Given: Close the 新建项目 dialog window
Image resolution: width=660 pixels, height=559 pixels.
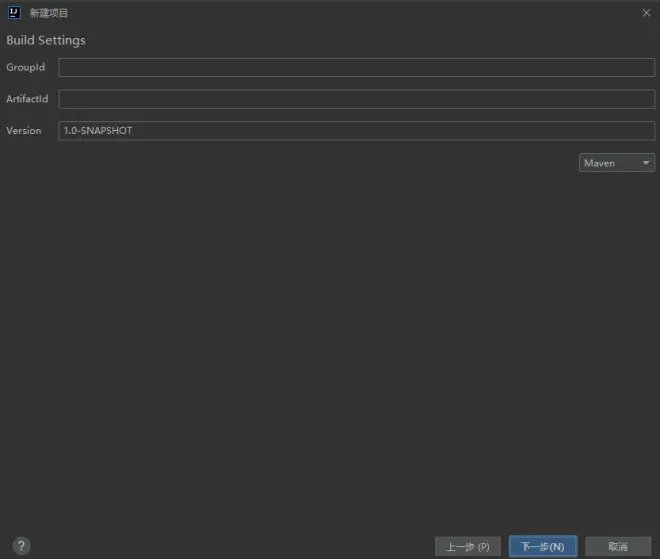Looking at the screenshot, I should point(647,13).
